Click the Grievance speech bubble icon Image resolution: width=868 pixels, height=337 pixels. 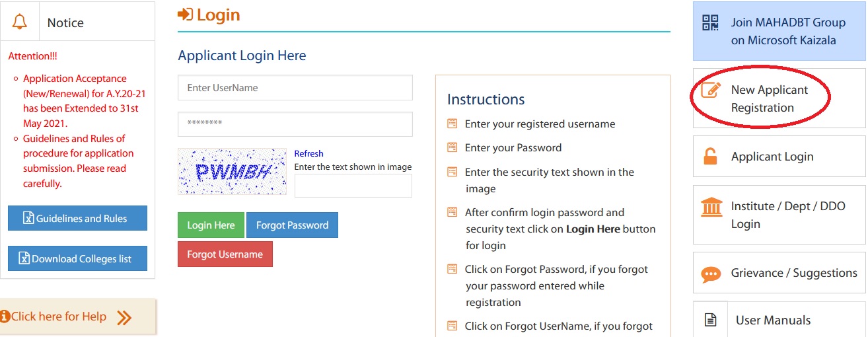[x=711, y=274]
